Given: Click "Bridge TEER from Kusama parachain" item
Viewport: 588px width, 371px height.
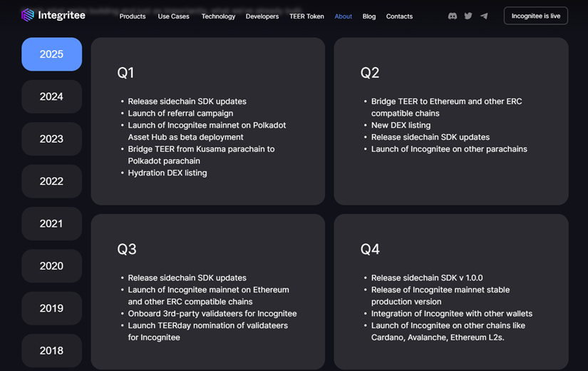Looking at the screenshot, I should click(202, 155).
